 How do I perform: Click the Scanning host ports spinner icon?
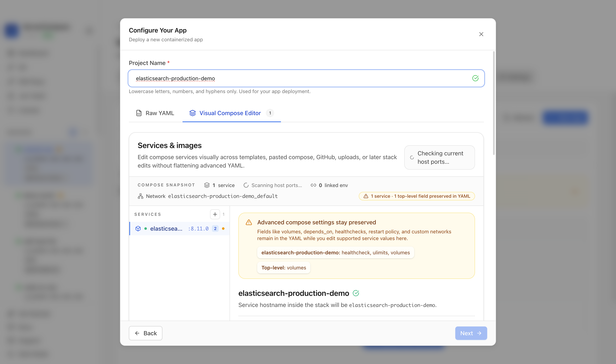[246, 185]
